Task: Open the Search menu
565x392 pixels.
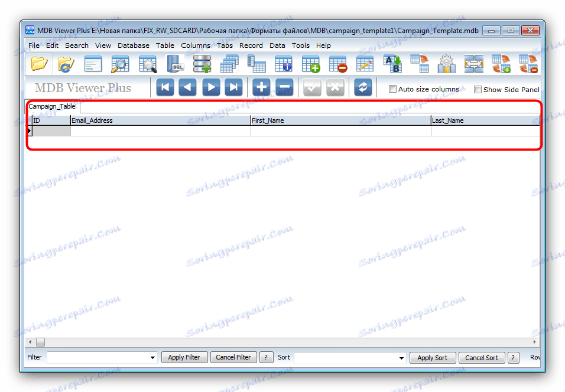Action: [x=77, y=45]
